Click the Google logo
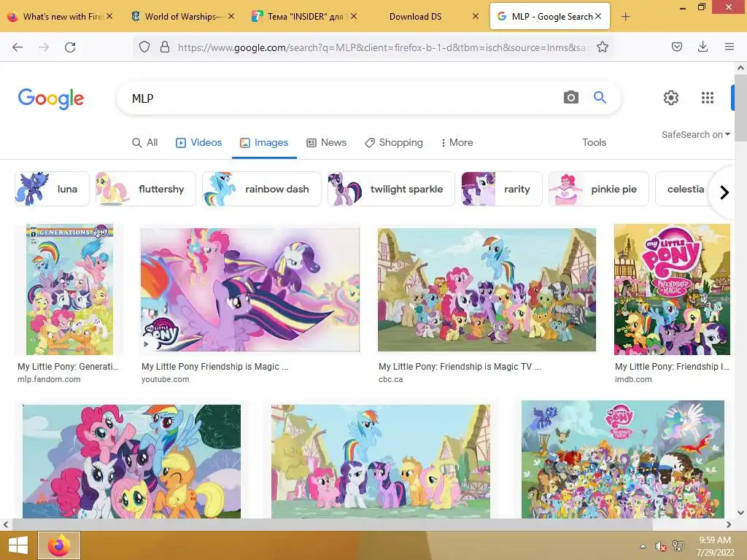 tap(51, 98)
